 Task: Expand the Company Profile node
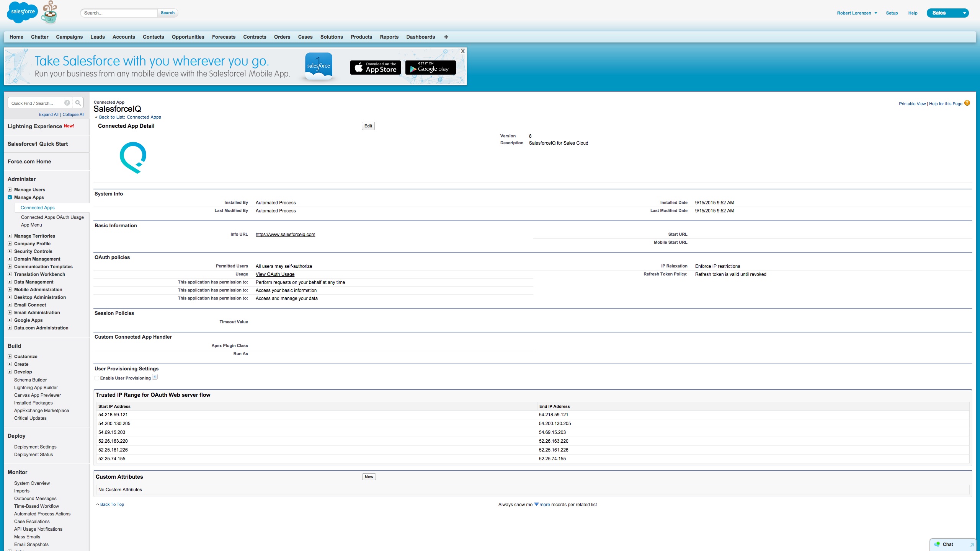(x=10, y=243)
